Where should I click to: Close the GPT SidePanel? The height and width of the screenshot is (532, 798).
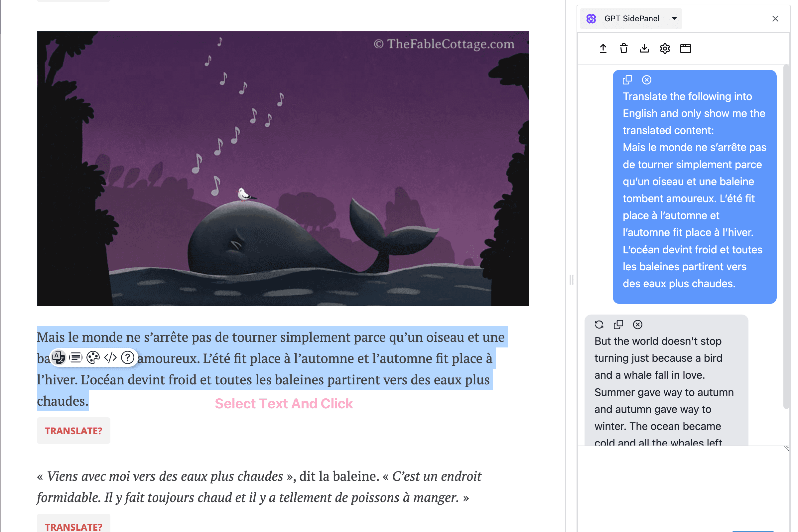(x=775, y=19)
